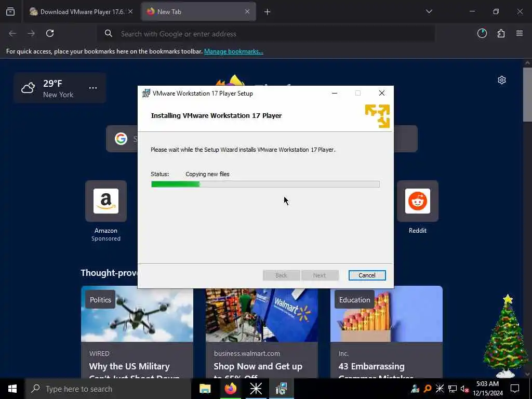The width and height of the screenshot is (532, 399).
Task: Open Windows notification center icon
Action: coord(515,389)
